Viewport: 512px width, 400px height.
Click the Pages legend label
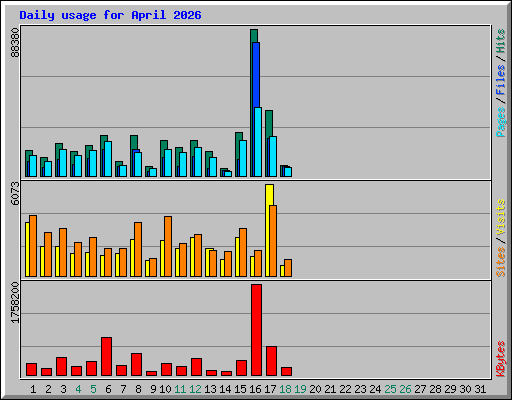click(500, 122)
